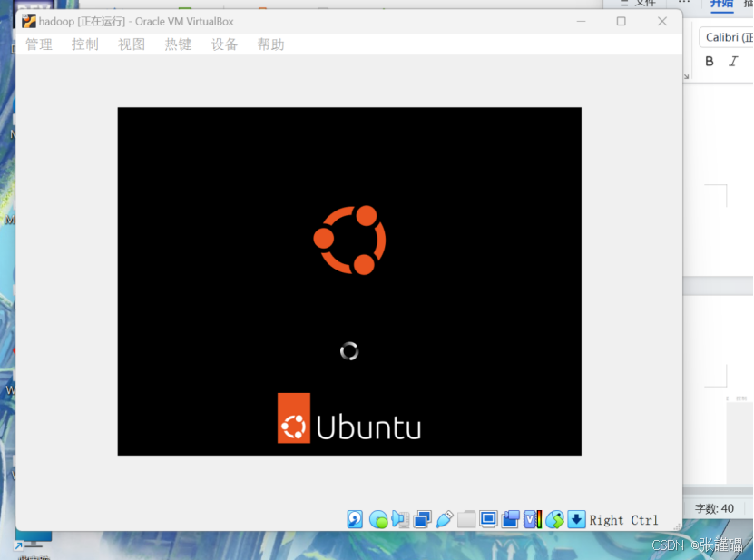Click the recording status icon

511,519
